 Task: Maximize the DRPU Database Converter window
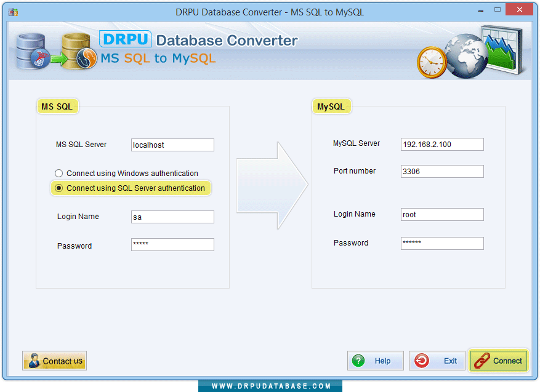(x=498, y=10)
